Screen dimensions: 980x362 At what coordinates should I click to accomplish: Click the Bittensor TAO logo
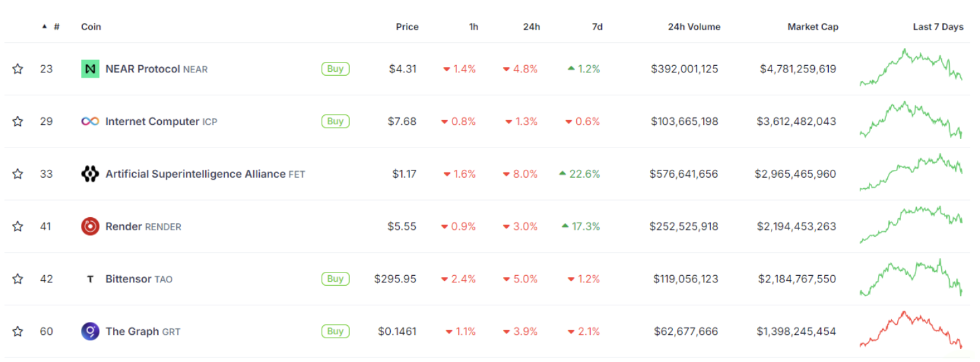point(90,279)
